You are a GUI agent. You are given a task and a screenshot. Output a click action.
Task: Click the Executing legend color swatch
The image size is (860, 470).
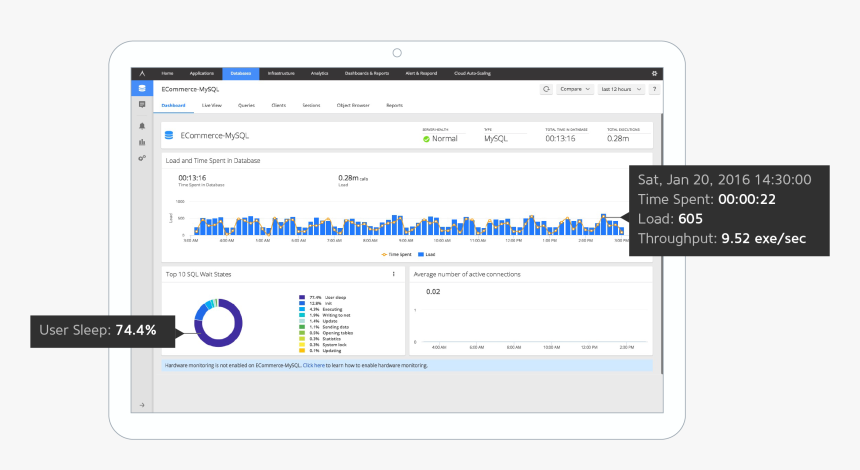pyautogui.click(x=302, y=309)
